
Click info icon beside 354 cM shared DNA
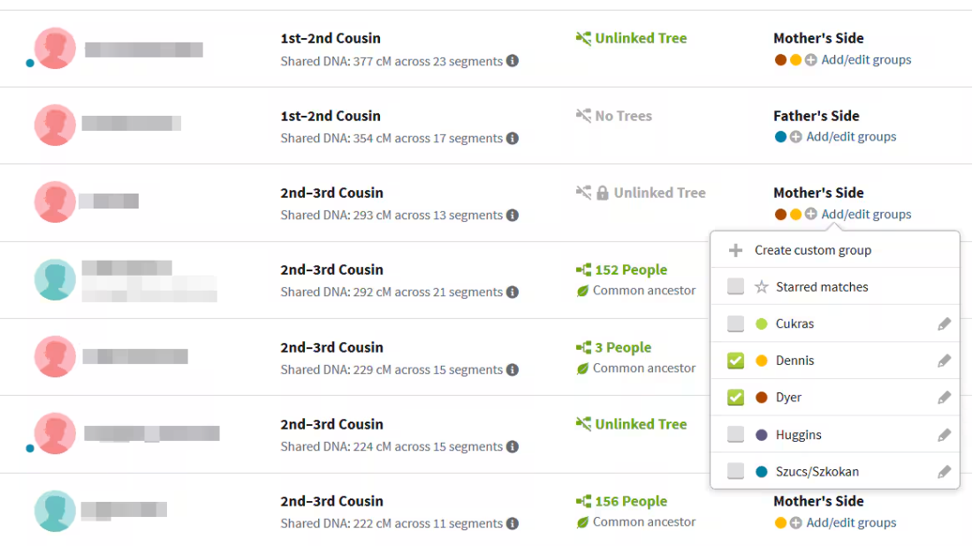(x=513, y=138)
